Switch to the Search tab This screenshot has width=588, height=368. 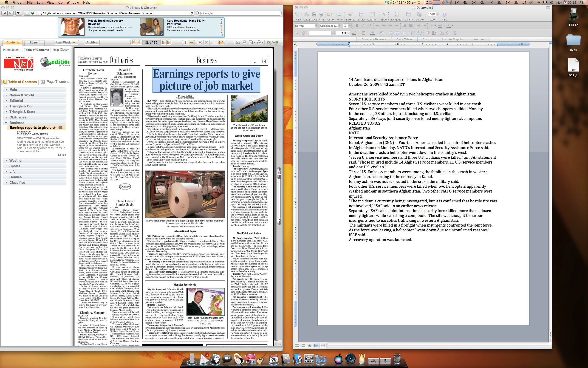tap(34, 42)
